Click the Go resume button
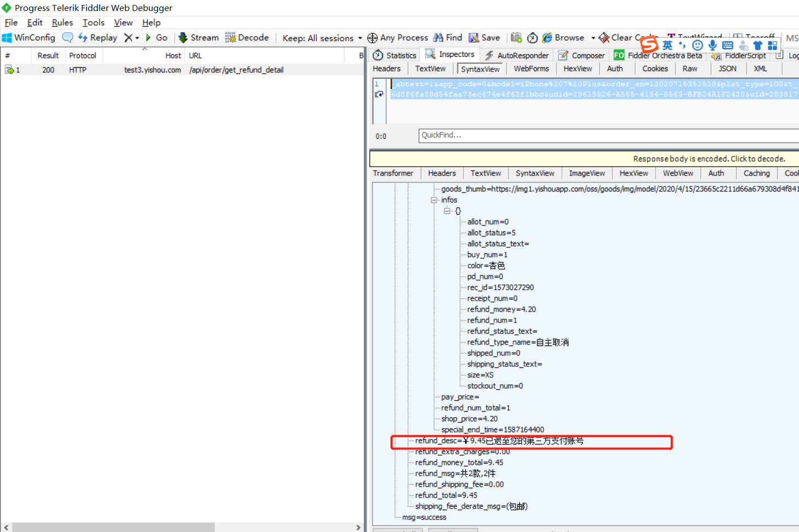799x532 pixels. point(157,38)
